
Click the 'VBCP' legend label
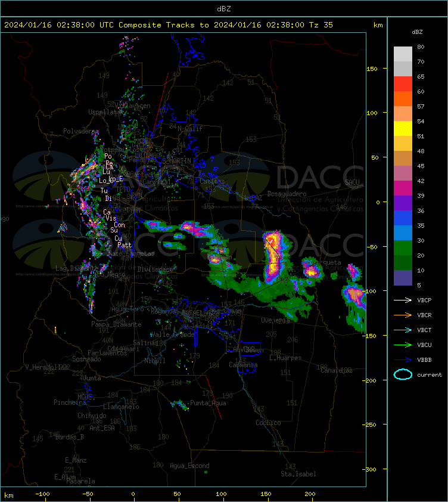[424, 300]
